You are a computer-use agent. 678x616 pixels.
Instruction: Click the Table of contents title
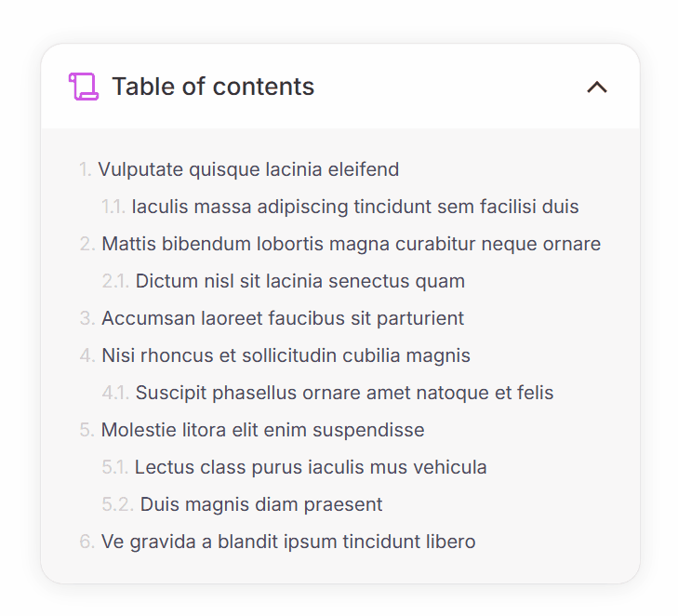click(x=213, y=87)
